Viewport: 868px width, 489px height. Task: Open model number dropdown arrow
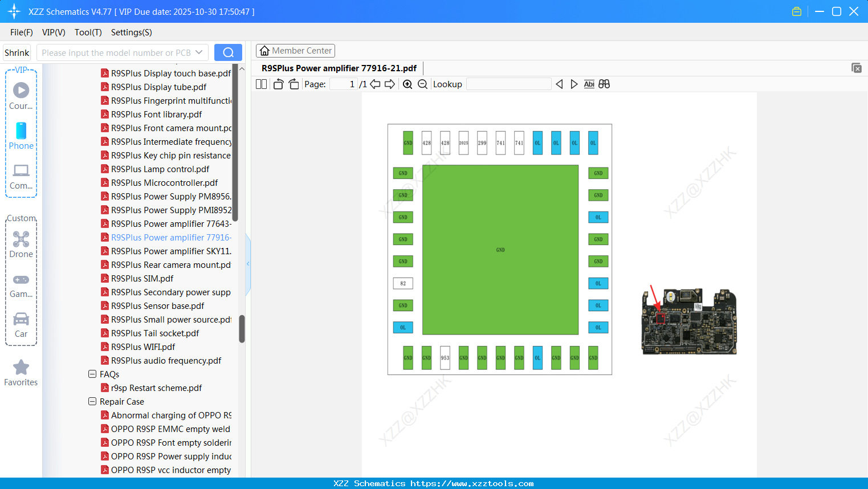tap(199, 52)
